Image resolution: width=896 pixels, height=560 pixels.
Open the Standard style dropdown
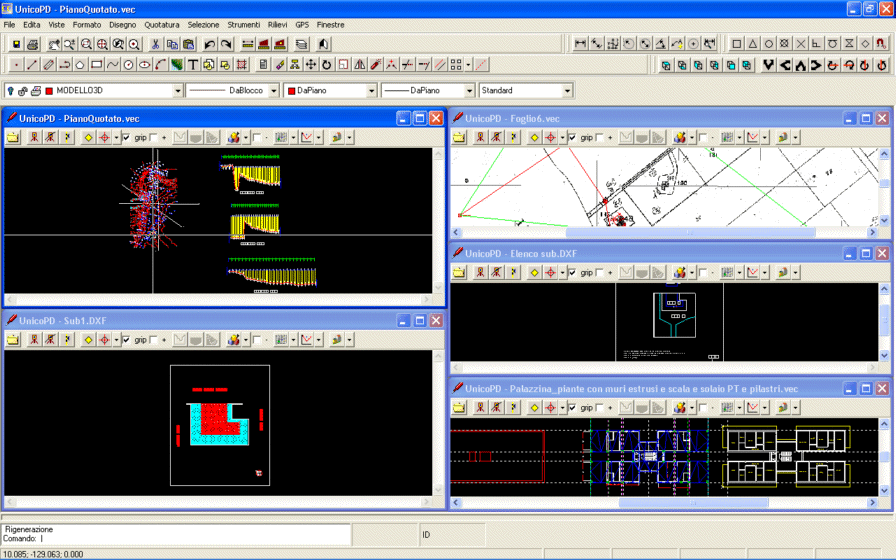[x=567, y=91]
